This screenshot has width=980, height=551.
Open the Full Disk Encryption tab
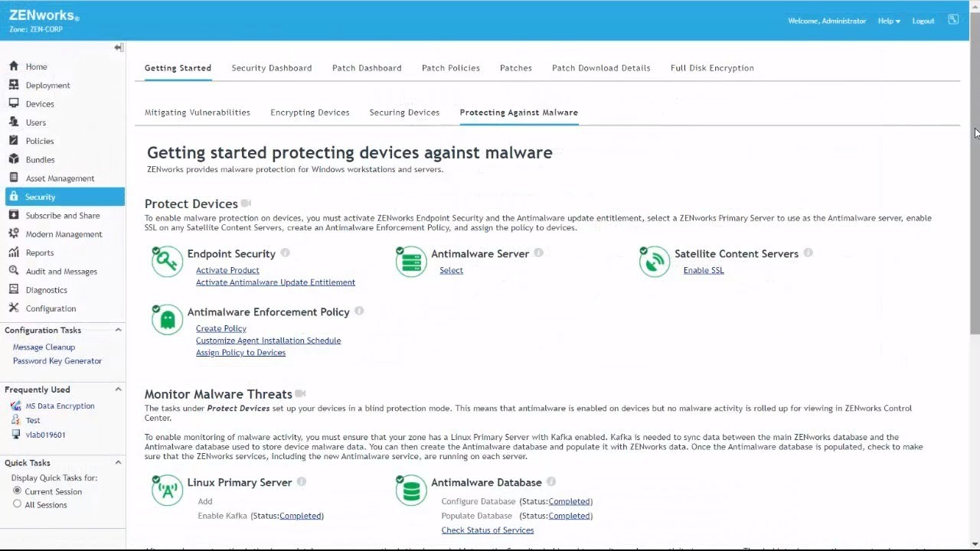click(712, 68)
